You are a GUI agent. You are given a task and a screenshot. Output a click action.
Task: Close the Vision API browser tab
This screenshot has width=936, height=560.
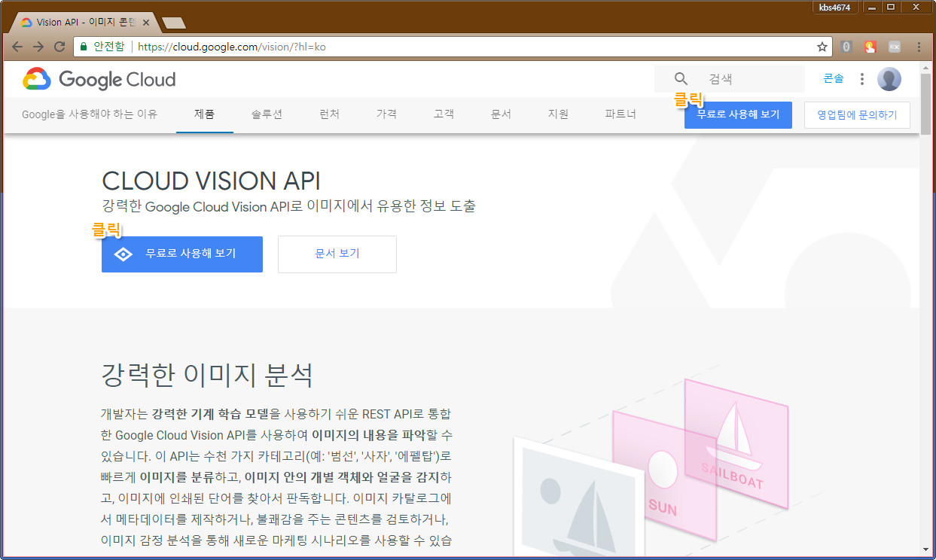pyautogui.click(x=146, y=23)
